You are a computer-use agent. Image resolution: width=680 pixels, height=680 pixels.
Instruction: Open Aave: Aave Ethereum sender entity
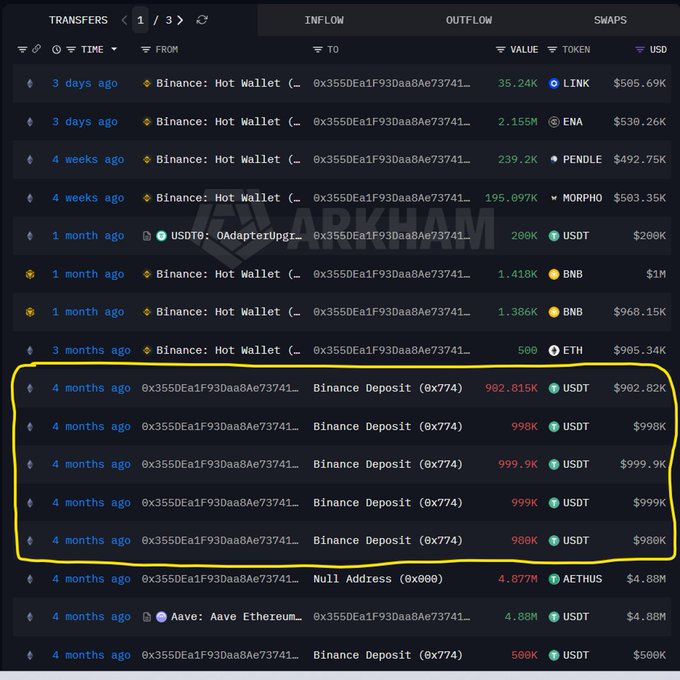tap(236, 617)
